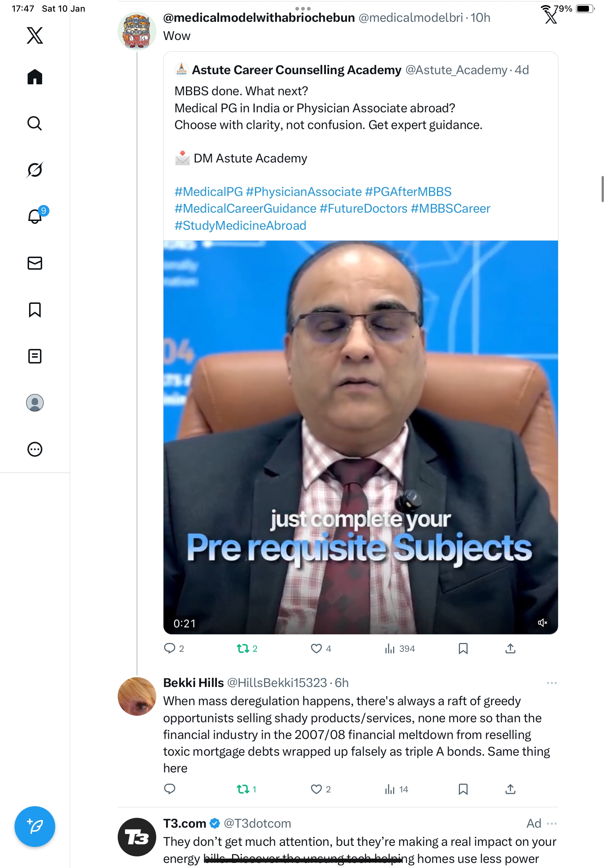Open Bookmarks in the sidebar
This screenshot has width=606, height=868.
tap(35, 310)
